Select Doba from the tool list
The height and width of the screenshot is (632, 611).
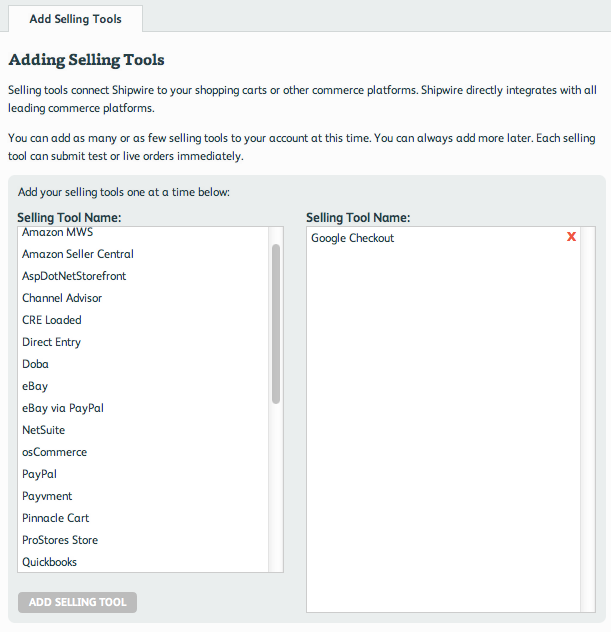tap(35, 364)
